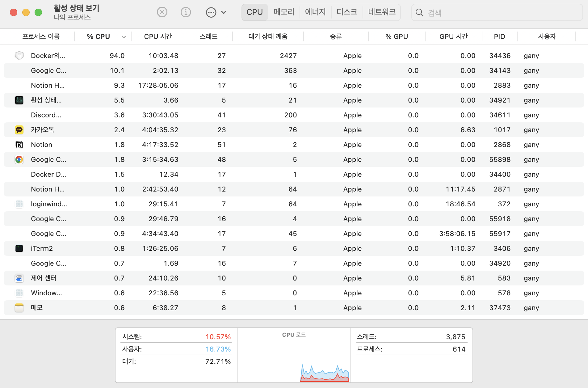Click the 2427 wake-ups cell
This screenshot has width=588, height=388.
click(288, 56)
